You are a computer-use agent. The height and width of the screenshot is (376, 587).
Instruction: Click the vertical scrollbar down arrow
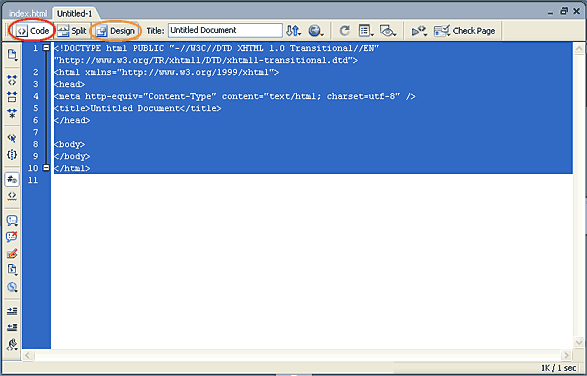(579, 342)
